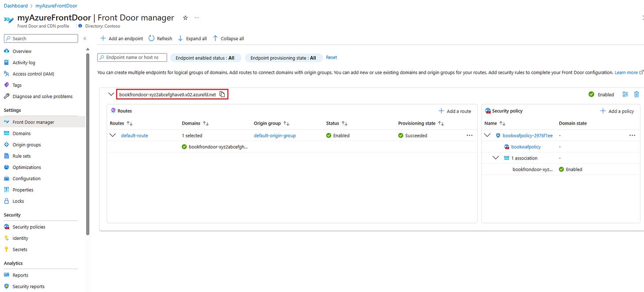Image resolution: width=644 pixels, height=292 pixels.
Task: Click the Overview icon in sidebar
Action: (x=7, y=51)
